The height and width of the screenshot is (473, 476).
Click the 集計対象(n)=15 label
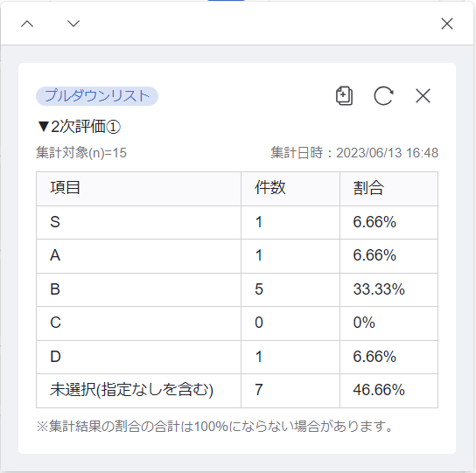coord(81,153)
